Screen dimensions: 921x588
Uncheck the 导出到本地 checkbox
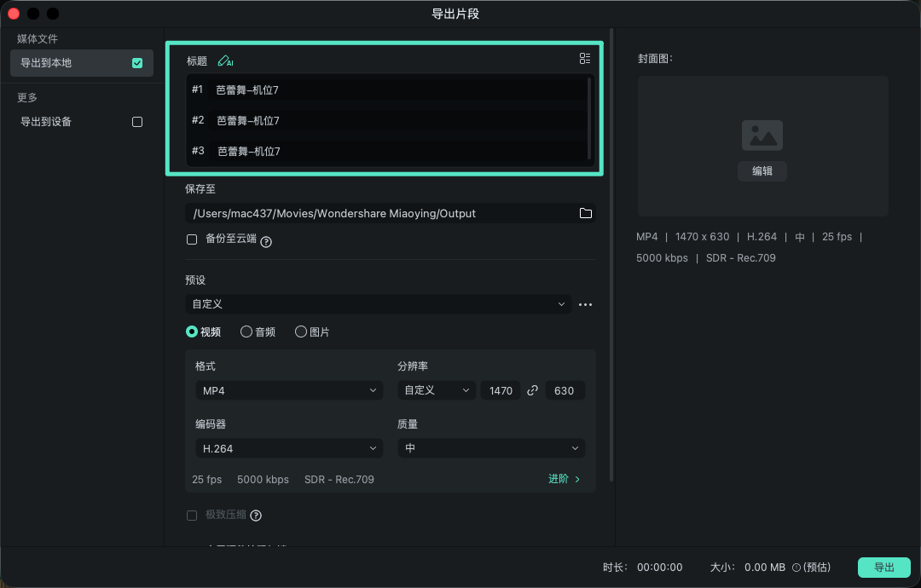137,63
